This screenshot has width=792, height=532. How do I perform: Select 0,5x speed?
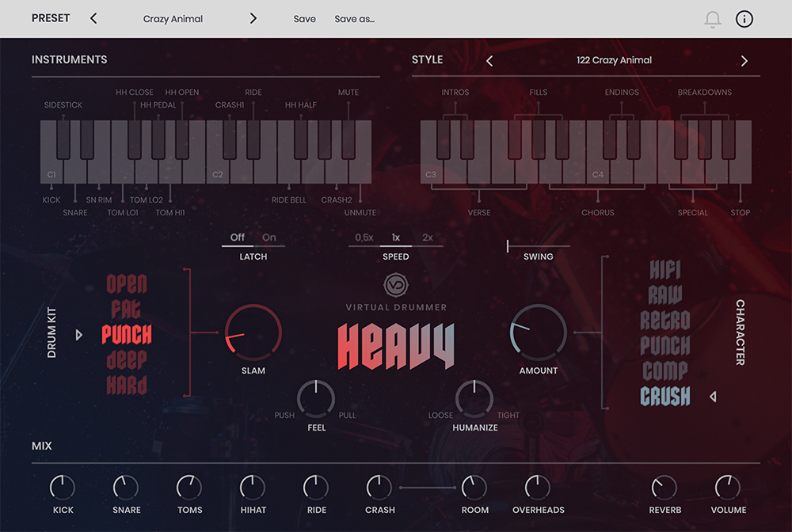(364, 237)
